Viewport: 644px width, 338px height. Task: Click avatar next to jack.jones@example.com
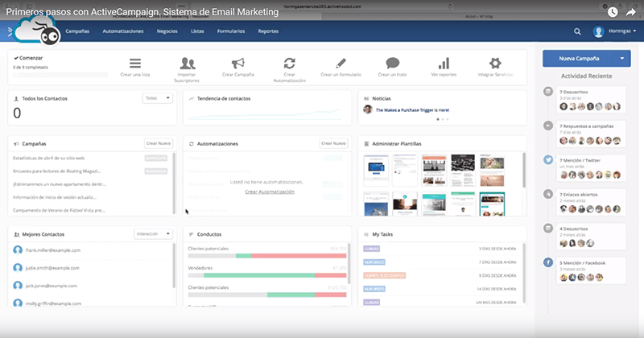pos(18,286)
